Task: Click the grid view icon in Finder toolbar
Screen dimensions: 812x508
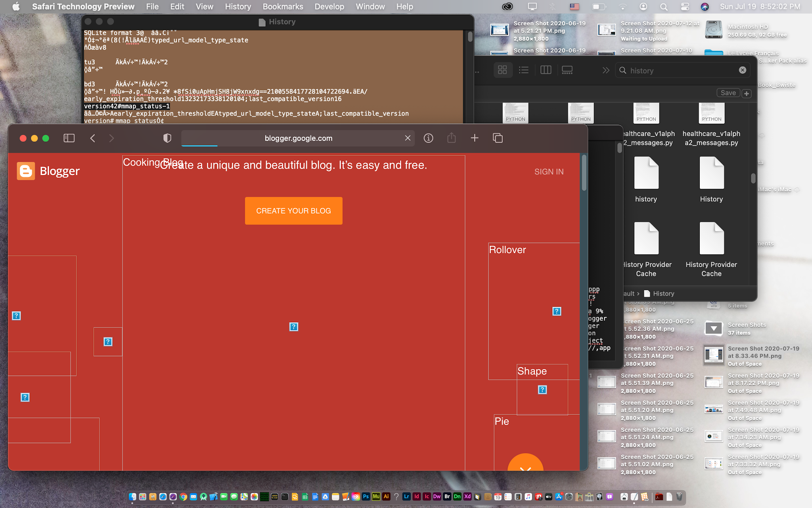Action: [x=502, y=69]
